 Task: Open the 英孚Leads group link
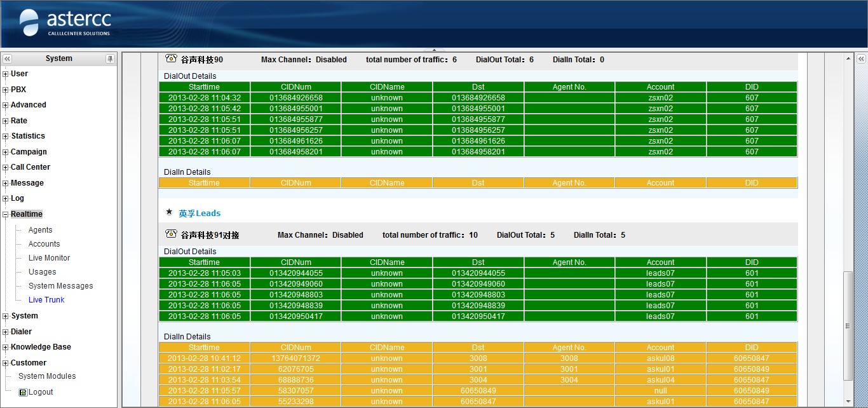coord(200,214)
